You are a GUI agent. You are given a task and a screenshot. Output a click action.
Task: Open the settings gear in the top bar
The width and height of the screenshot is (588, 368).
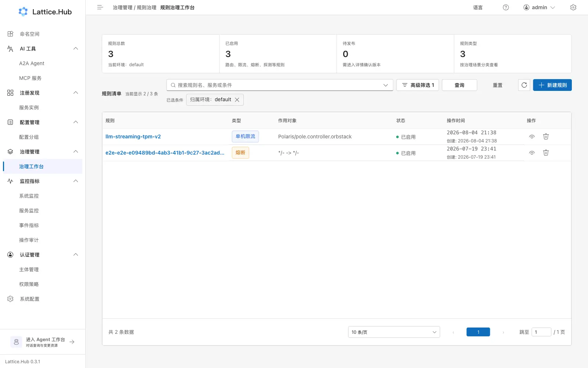coord(573,7)
